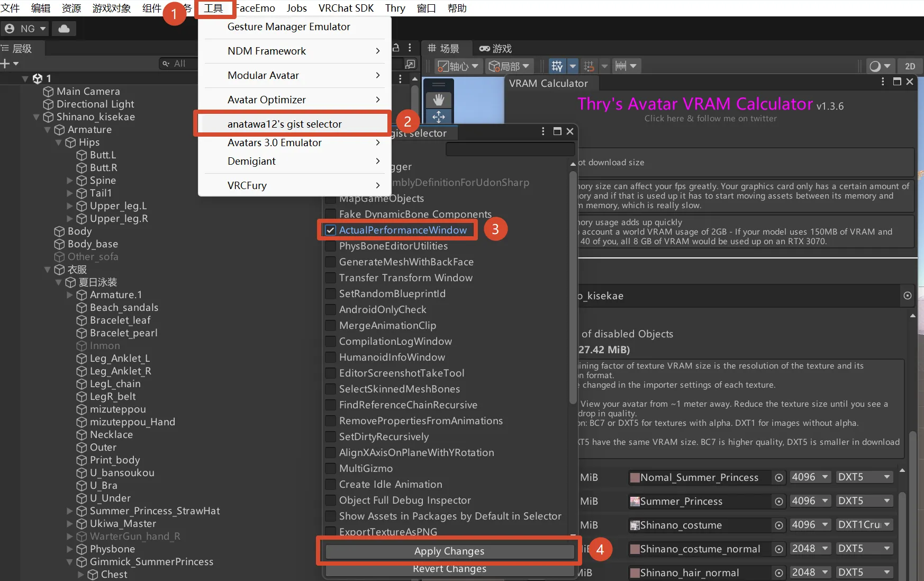Select the Move tool in scene toolbar

coord(438,116)
